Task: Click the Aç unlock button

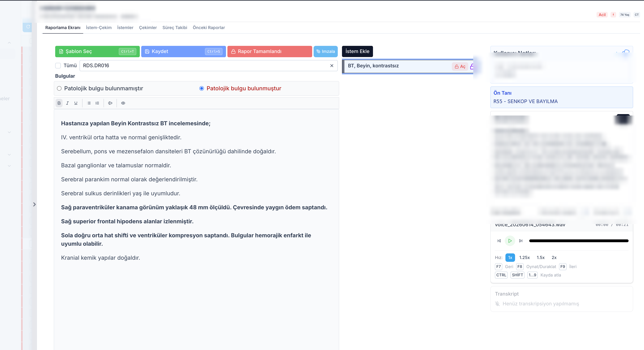Action: (x=460, y=66)
